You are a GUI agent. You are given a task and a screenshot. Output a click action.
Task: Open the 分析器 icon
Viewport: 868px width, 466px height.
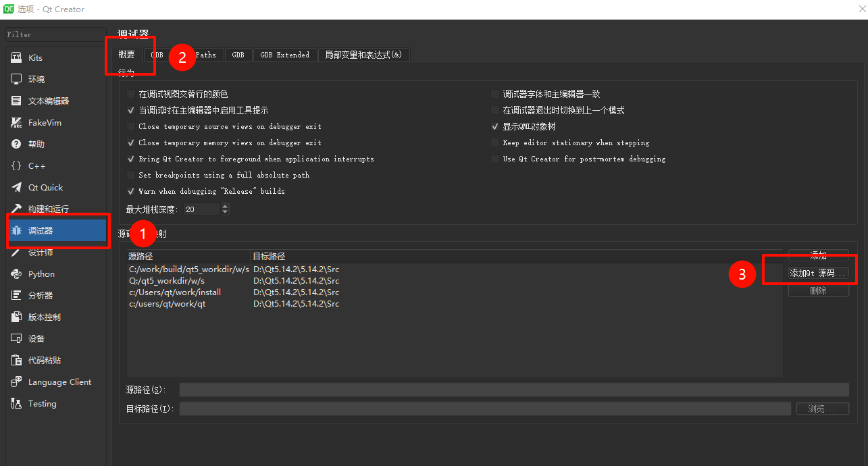coord(16,296)
